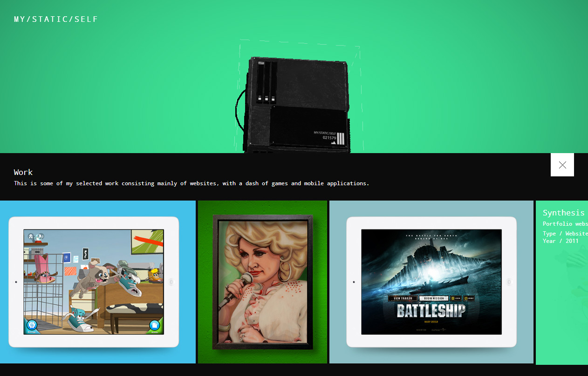Click the three vertical bars device emblem
The height and width of the screenshot is (376, 588).
[x=341, y=139]
